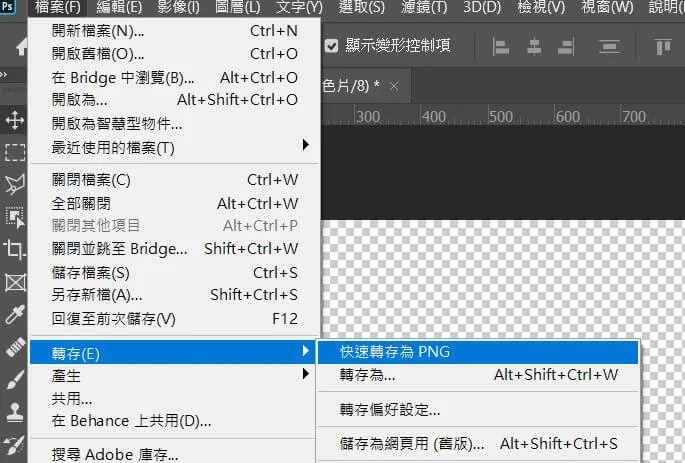Open the 圖層(L) menu
This screenshot has height=463, width=685.
click(238, 7)
